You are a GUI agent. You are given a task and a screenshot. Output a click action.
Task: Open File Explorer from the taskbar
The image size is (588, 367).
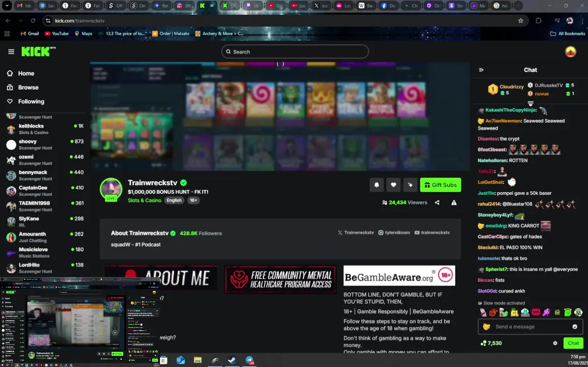(198, 360)
